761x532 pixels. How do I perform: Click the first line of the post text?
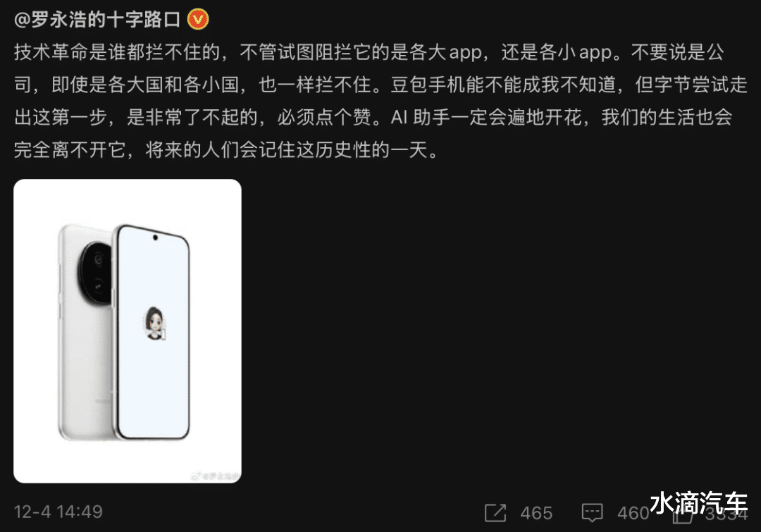tap(369, 52)
